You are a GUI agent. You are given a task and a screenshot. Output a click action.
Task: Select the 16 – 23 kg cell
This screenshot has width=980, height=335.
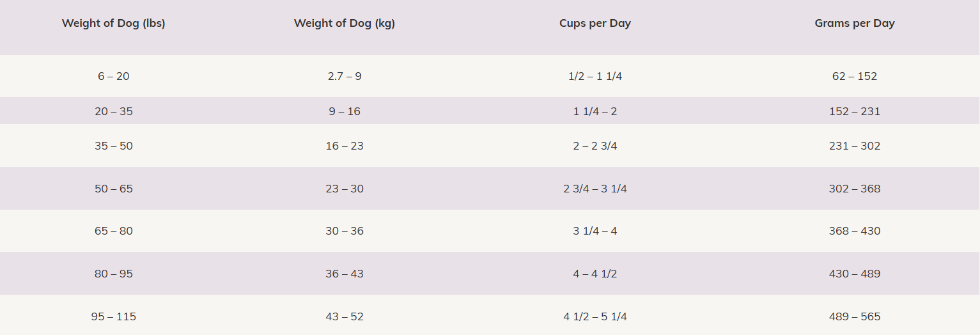point(344,146)
